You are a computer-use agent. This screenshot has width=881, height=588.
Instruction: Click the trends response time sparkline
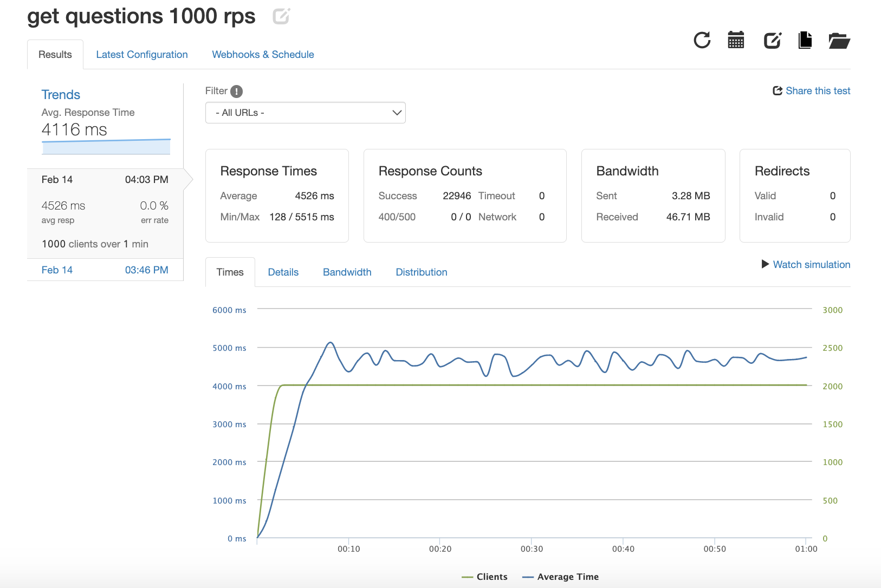[106, 147]
